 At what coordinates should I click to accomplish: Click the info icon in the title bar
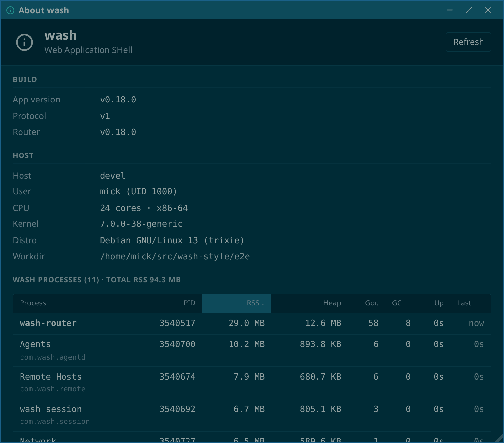(10, 10)
